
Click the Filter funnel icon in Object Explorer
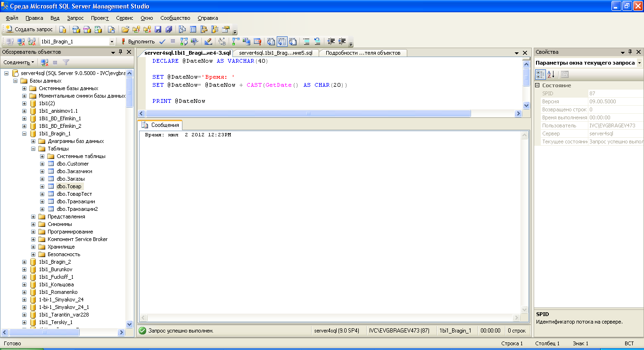66,62
